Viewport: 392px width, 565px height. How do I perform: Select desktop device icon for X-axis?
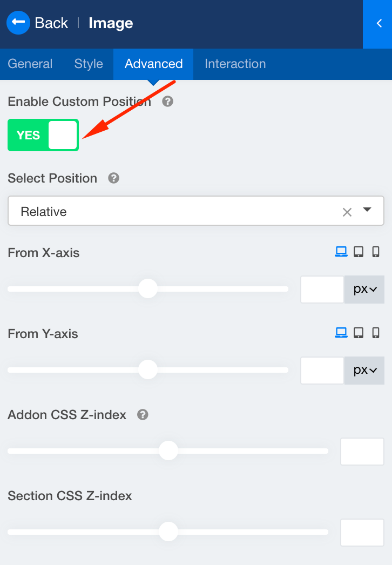click(x=341, y=252)
